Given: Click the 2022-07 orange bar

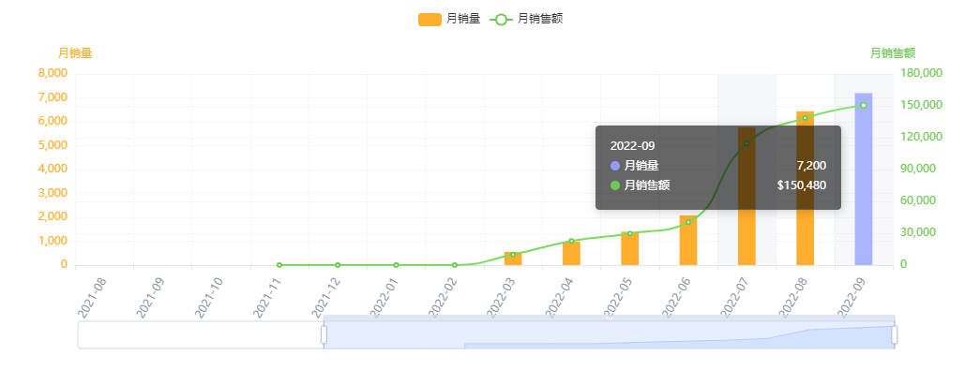Looking at the screenshot, I should click(x=746, y=196).
